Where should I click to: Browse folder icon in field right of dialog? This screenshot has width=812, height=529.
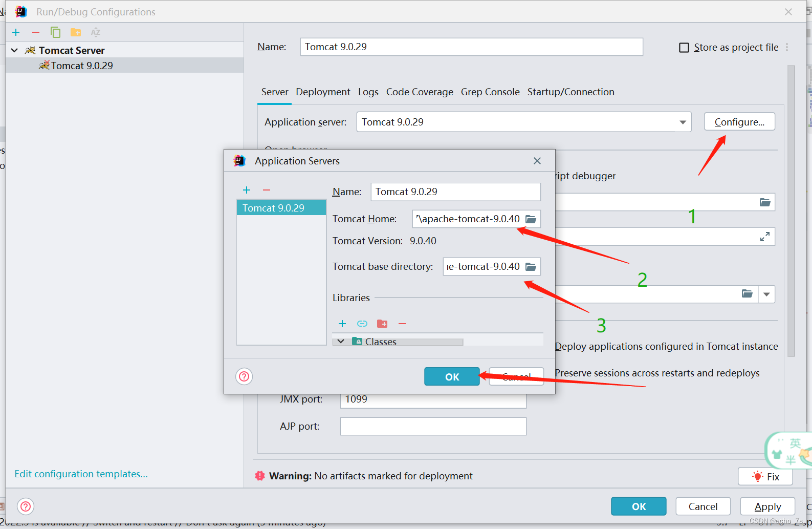(x=765, y=202)
